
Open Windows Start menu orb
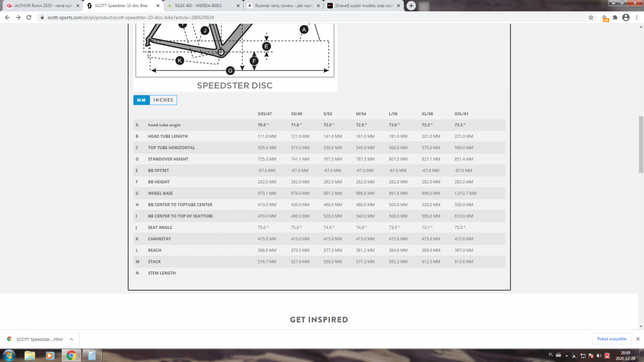9,355
